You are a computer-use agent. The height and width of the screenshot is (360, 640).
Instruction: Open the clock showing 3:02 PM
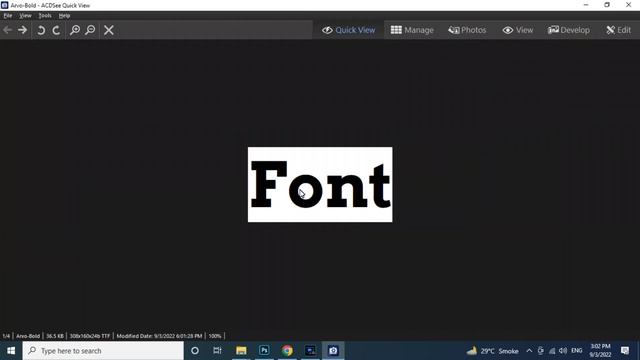pos(600,351)
